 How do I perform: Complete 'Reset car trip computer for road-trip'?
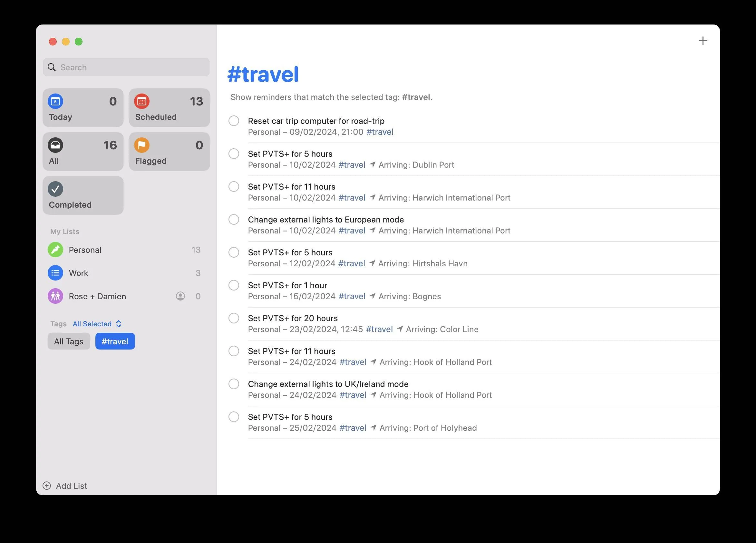pyautogui.click(x=234, y=121)
